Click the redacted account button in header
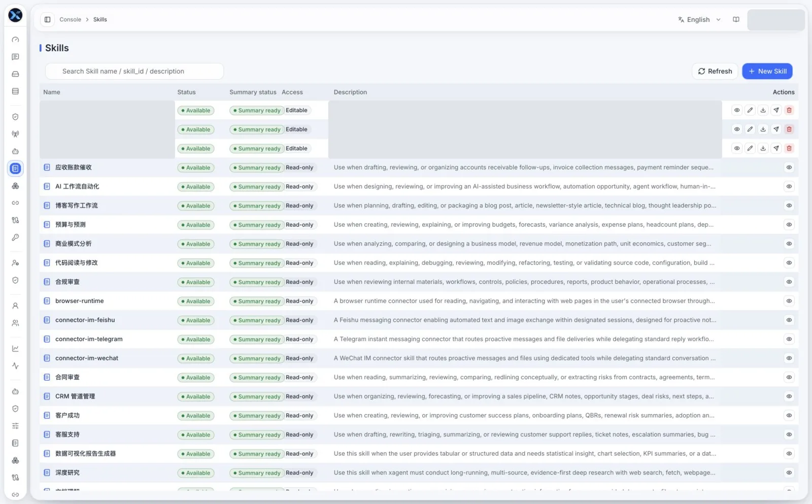Image resolution: width=812 pixels, height=504 pixels. [x=775, y=20]
